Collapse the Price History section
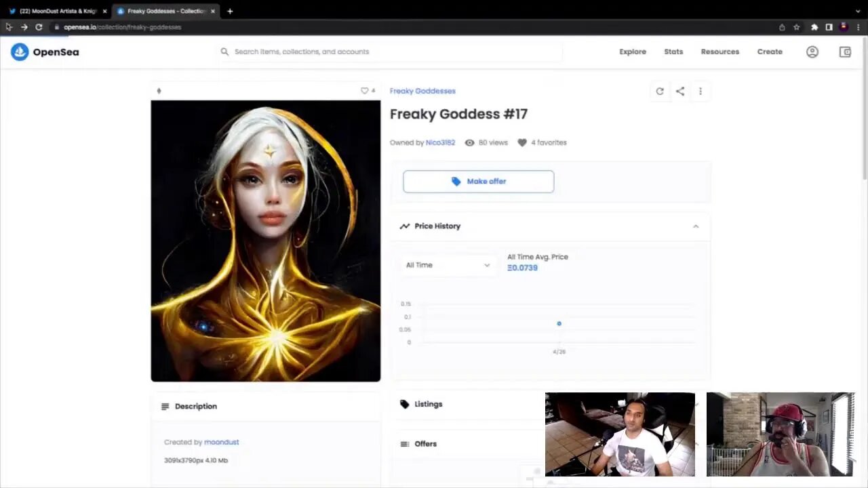 pyautogui.click(x=551, y=226)
